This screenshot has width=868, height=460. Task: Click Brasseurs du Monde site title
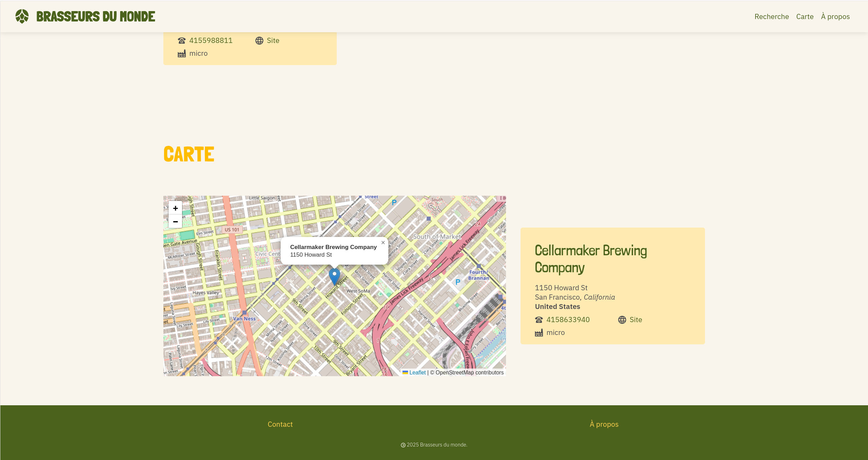pyautogui.click(x=96, y=16)
